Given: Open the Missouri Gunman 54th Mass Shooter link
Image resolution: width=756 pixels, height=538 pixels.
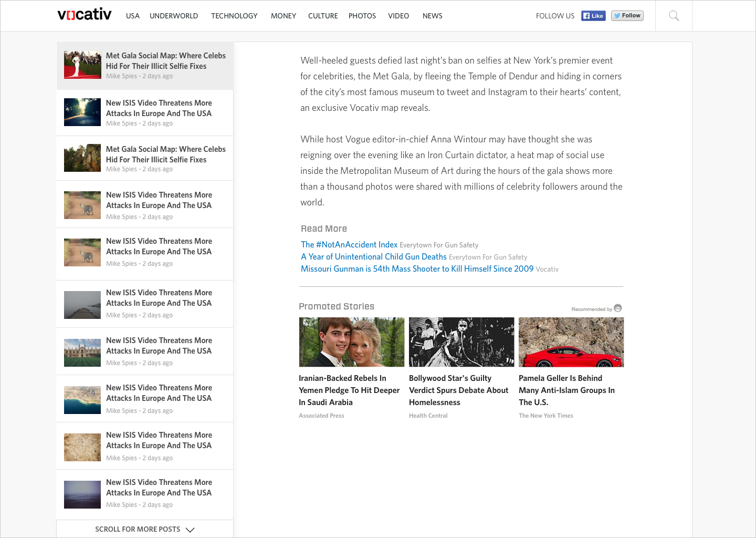Looking at the screenshot, I should click(x=417, y=268).
